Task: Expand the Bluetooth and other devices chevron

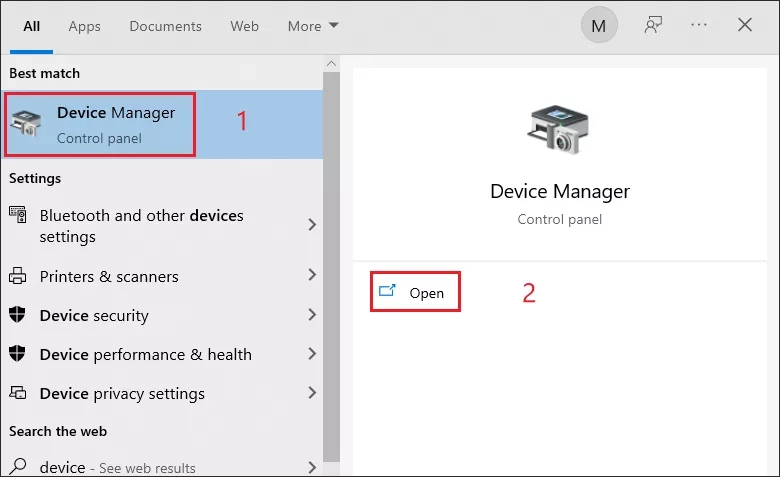Action: point(312,225)
